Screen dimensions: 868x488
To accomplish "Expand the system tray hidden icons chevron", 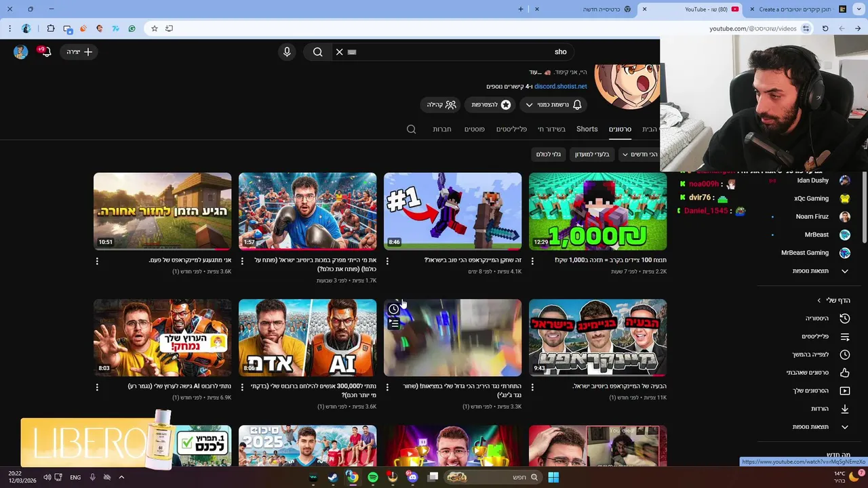I will [x=121, y=477].
